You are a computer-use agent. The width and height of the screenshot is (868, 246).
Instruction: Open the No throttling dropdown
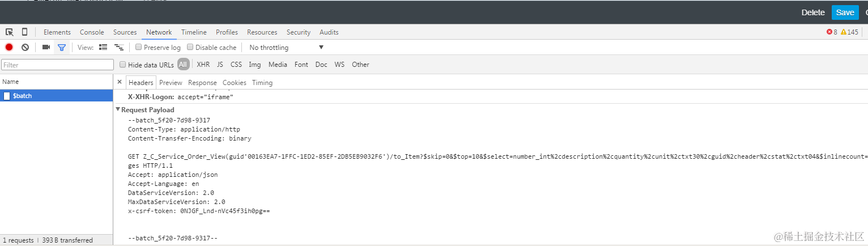(x=286, y=47)
